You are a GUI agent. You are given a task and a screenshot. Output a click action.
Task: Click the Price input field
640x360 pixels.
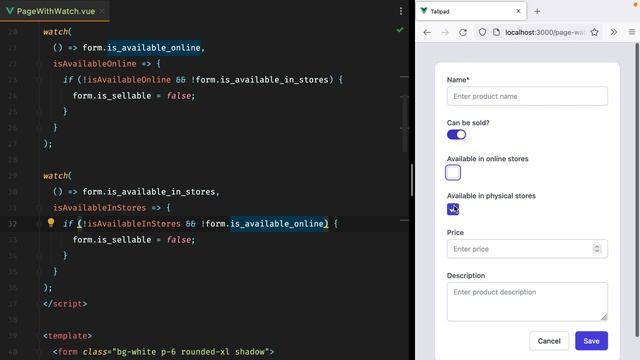tap(527, 249)
